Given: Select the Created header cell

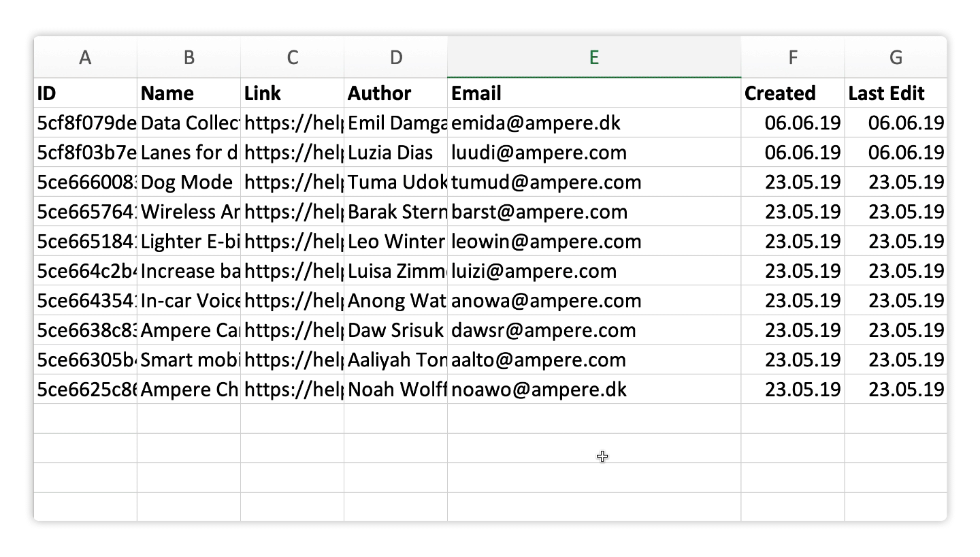Looking at the screenshot, I should (x=793, y=93).
